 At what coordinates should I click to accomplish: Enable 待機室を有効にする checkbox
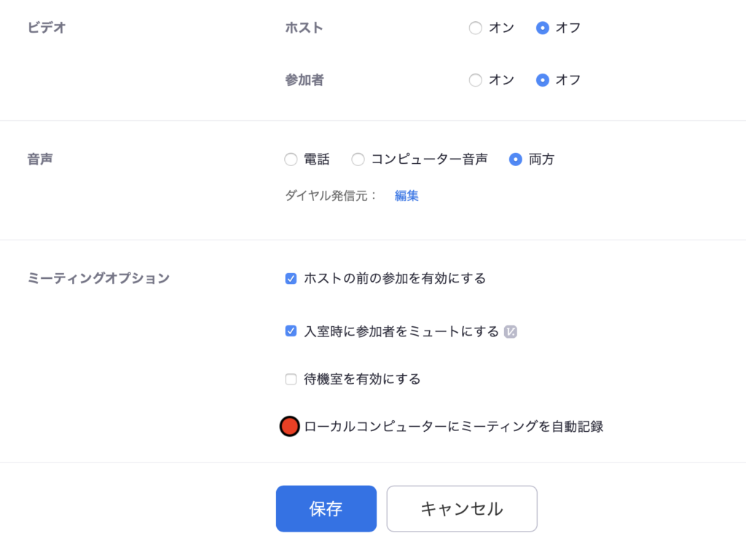[x=291, y=379]
